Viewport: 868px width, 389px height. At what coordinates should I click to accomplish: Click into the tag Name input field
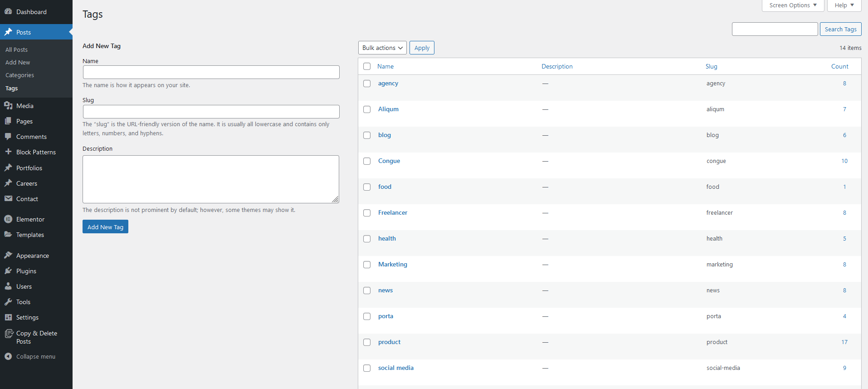[211, 72]
